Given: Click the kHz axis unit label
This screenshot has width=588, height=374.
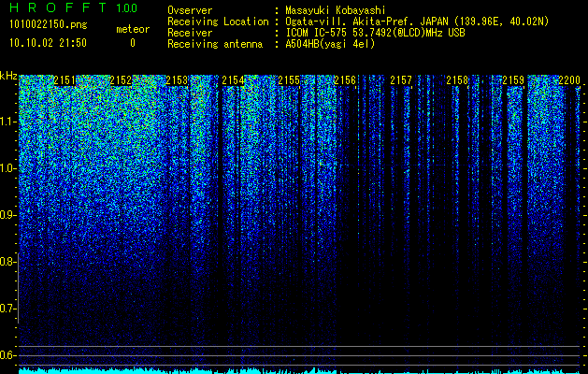Looking at the screenshot, I should tap(8, 76).
